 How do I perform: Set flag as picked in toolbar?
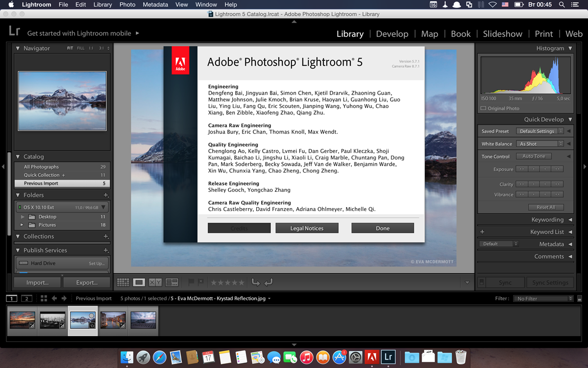click(192, 282)
